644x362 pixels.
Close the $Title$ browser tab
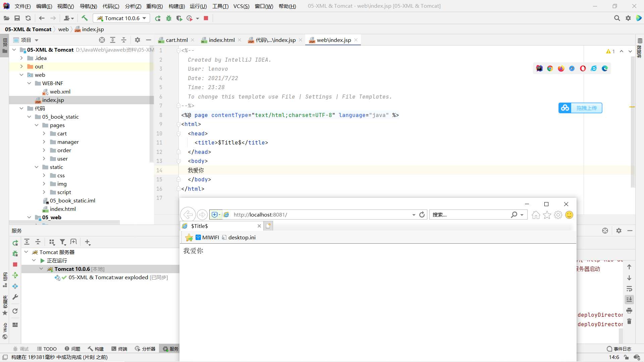coord(259,226)
